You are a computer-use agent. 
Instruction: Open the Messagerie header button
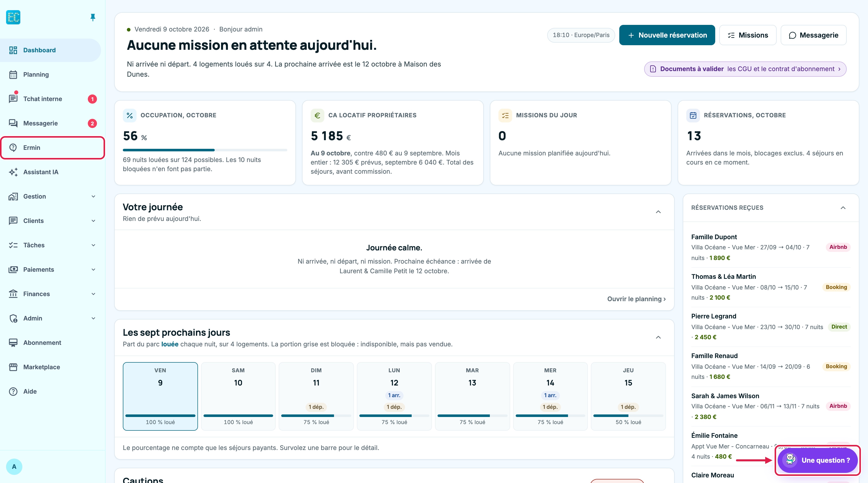tap(813, 35)
